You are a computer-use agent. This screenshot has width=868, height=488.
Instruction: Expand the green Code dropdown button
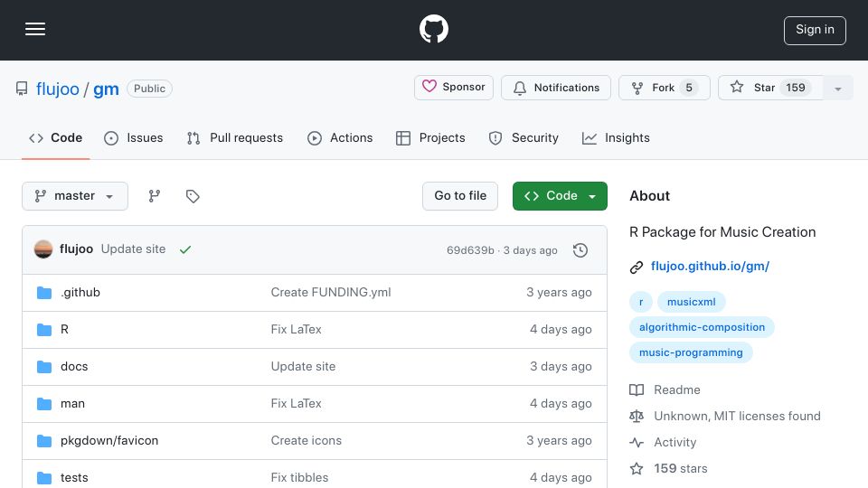click(560, 196)
